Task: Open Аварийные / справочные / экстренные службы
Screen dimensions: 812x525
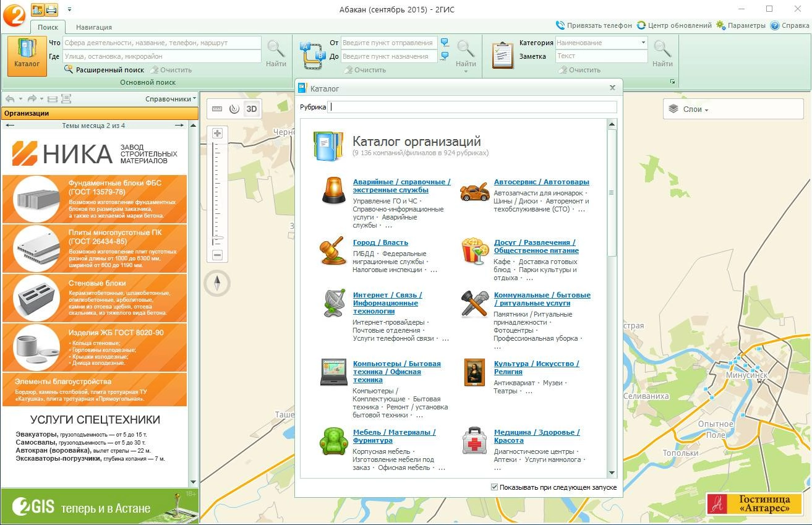Action: tap(401, 186)
